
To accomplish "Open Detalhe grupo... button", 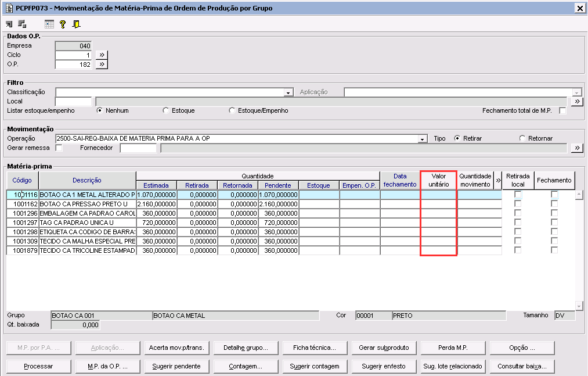I will point(246,348).
